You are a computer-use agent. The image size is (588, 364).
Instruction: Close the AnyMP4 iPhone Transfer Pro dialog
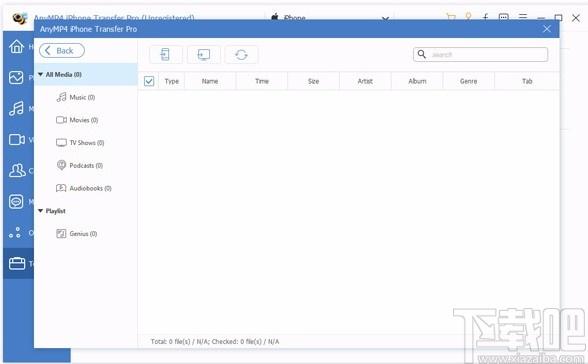coord(547,29)
